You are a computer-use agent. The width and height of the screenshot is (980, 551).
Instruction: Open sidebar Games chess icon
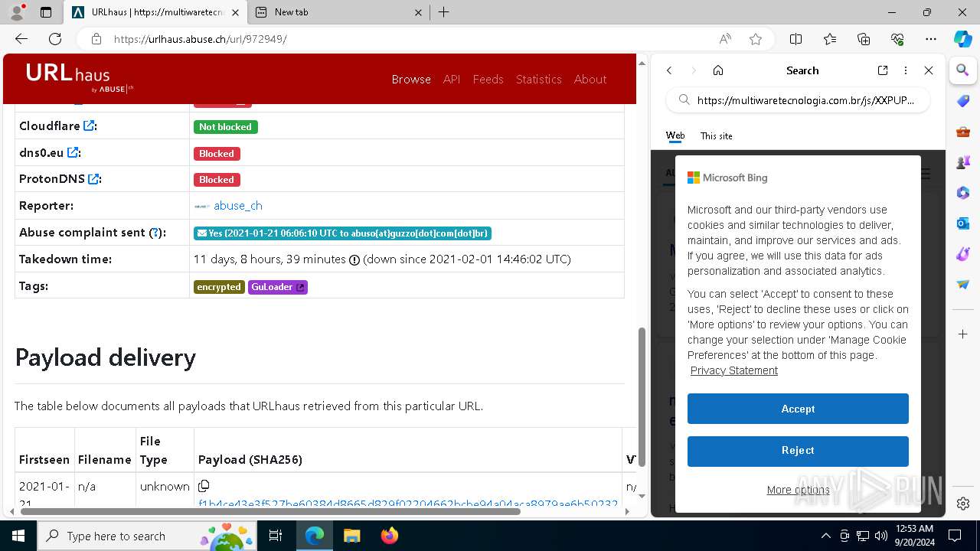963,162
